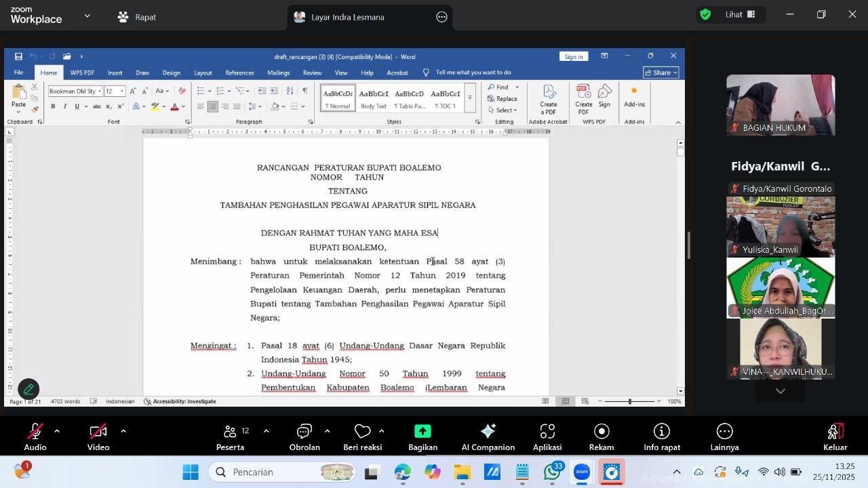Expand the Zoom Workplace dropdown chevron
Viewport: 868px width, 488px height.
point(87,16)
